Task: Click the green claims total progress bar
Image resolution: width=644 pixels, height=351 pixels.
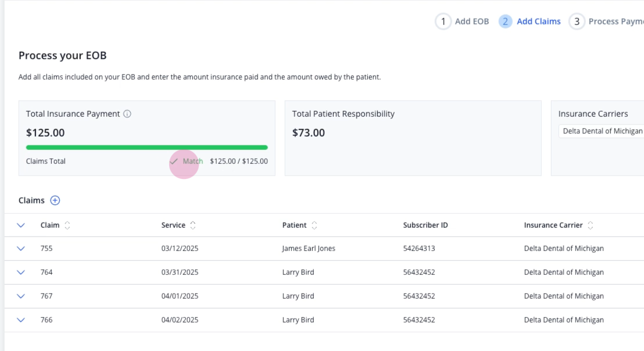Action: pyautogui.click(x=146, y=148)
